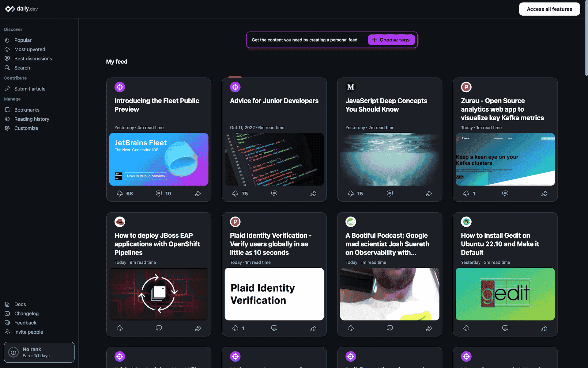Open comments on Fleet Public Preview post
588x368 pixels.
click(x=159, y=194)
